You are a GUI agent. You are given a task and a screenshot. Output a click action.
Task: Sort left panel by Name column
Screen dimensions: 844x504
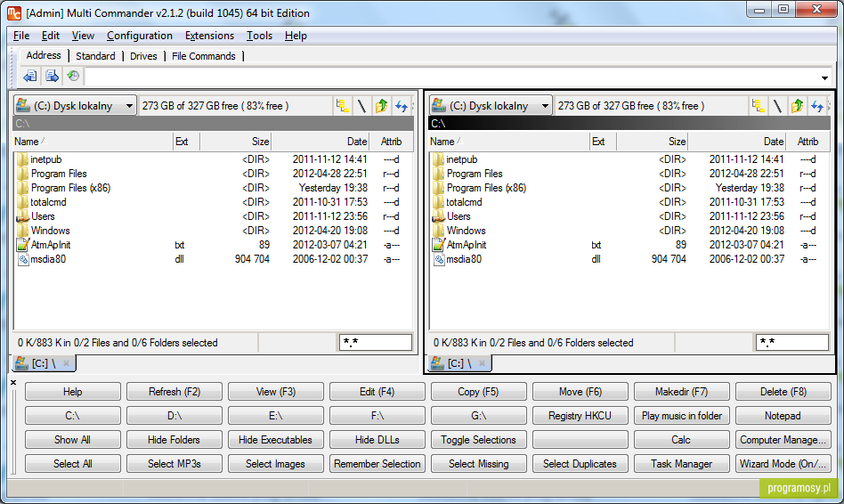click(93, 142)
